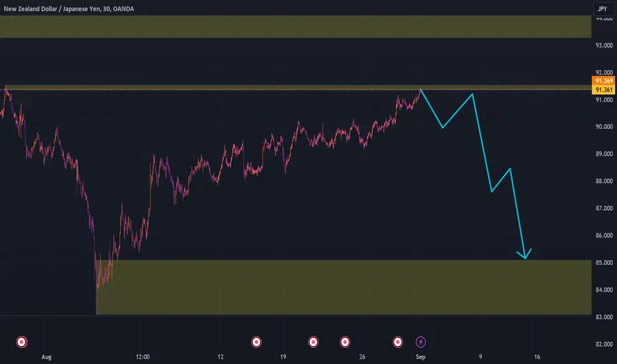Click the 82.000 price axis label
Image resolution: width=617 pixels, height=364 pixels.
pos(604,344)
